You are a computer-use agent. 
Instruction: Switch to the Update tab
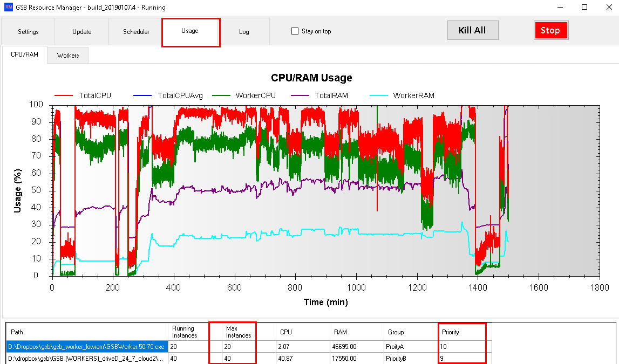click(82, 32)
